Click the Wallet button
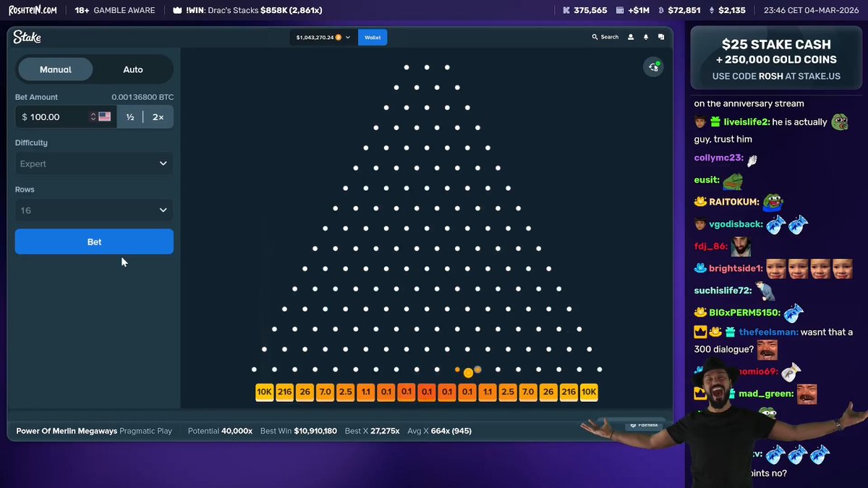The image size is (868, 488). [373, 37]
